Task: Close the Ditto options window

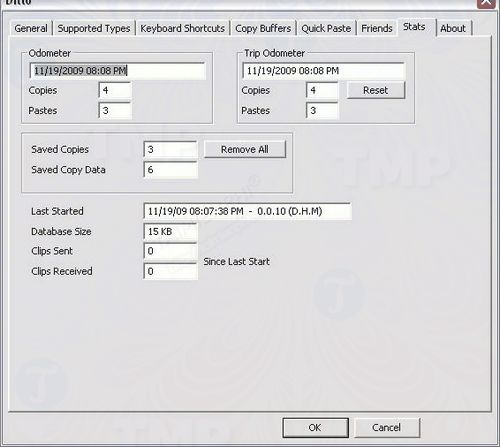Action: click(486, 3)
